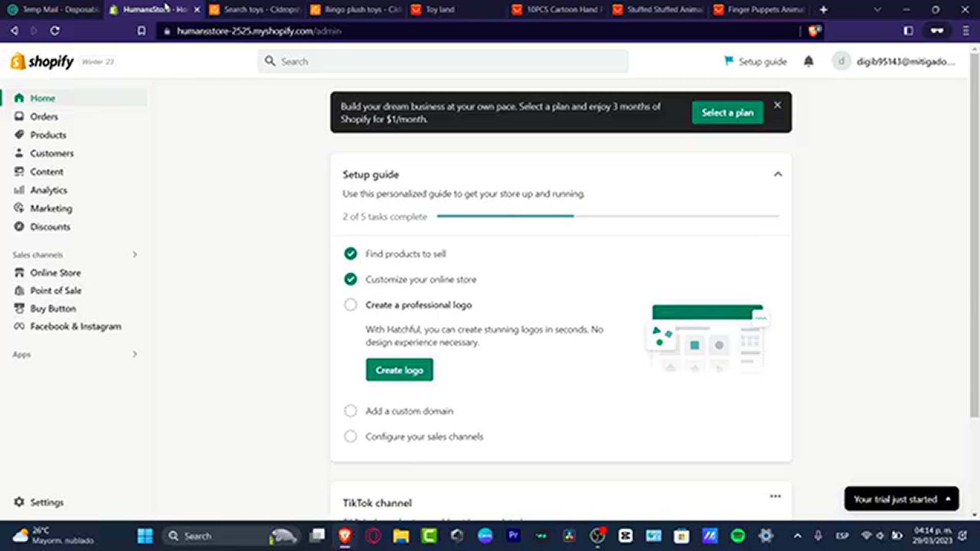Switch to Stuffed Stuffed Animal tab
980x551 pixels.
pyautogui.click(x=658, y=9)
